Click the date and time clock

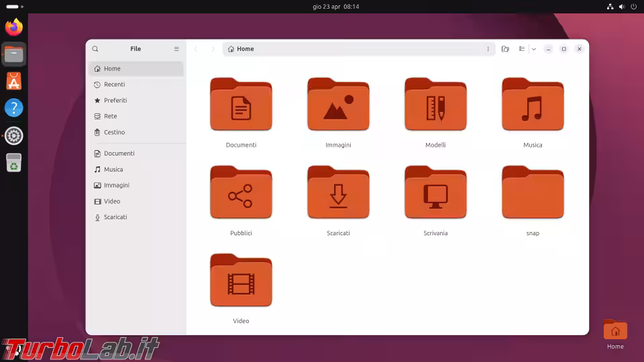tap(335, 7)
